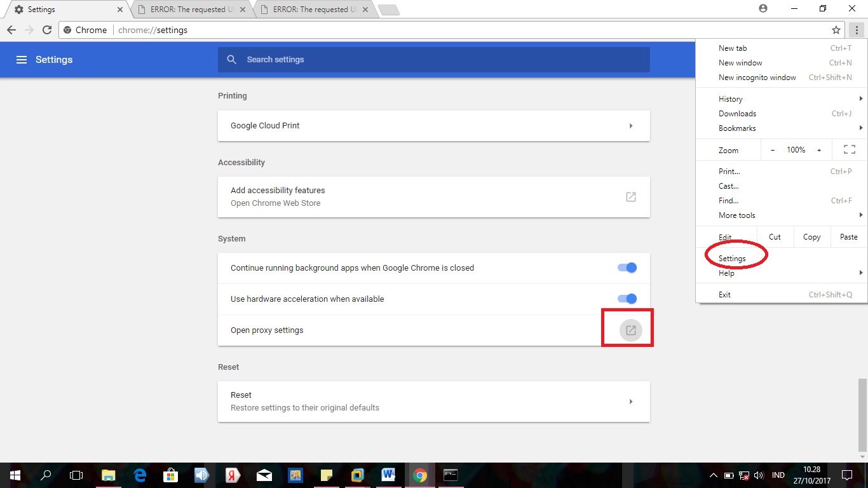Screen dimensions: 868x488
Task: Expand the Reset settings section
Action: click(631, 401)
